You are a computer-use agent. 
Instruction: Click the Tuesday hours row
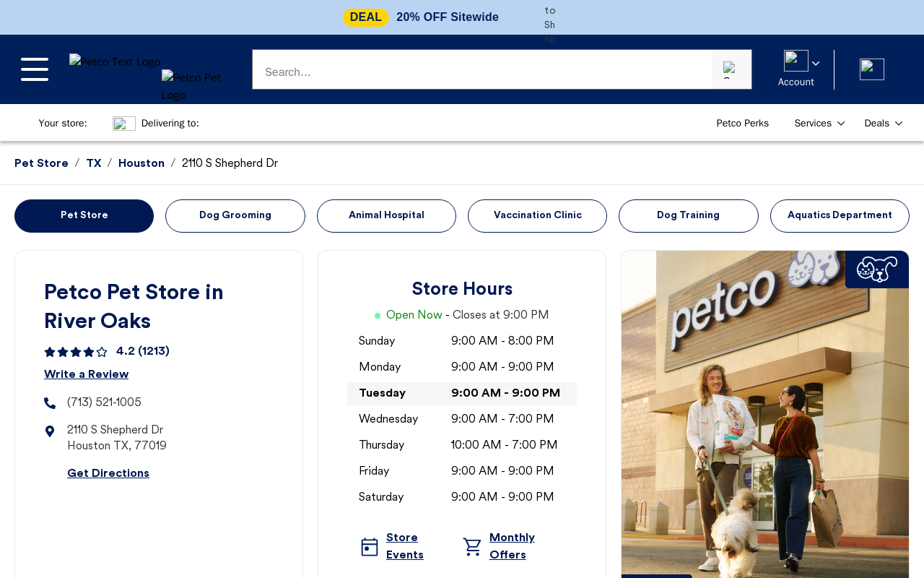tap(462, 394)
